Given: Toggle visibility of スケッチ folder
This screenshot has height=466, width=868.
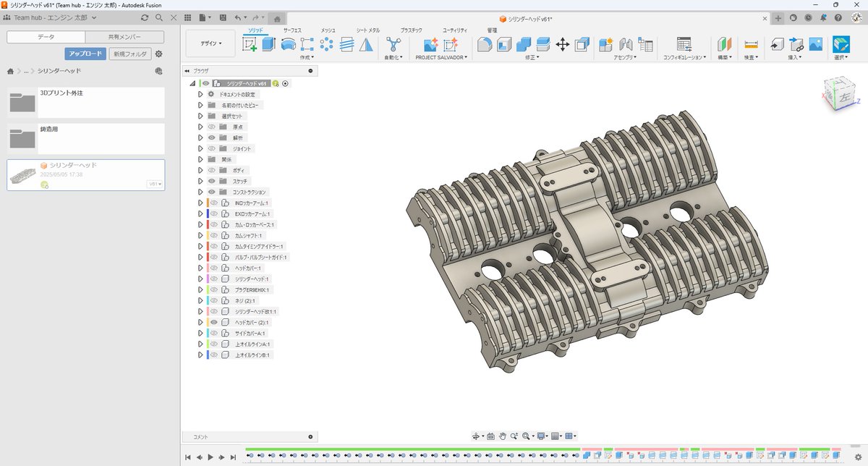Looking at the screenshot, I should (x=212, y=181).
